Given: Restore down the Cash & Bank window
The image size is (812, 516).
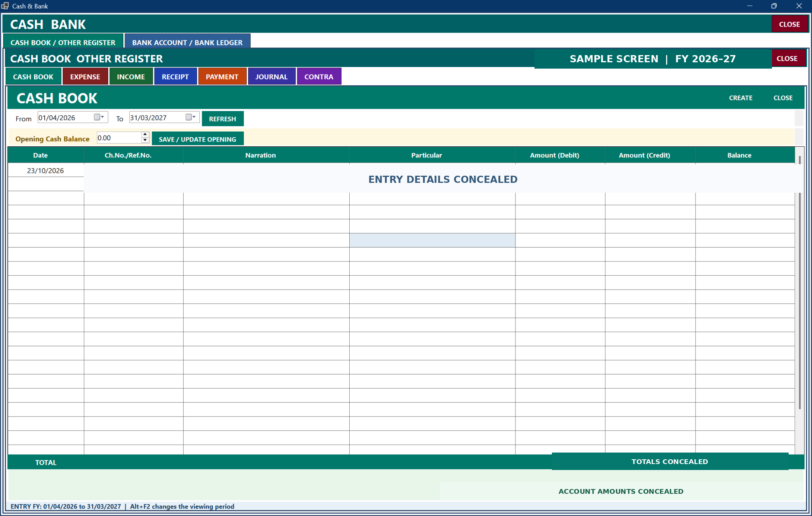Looking at the screenshot, I should 774,6.
